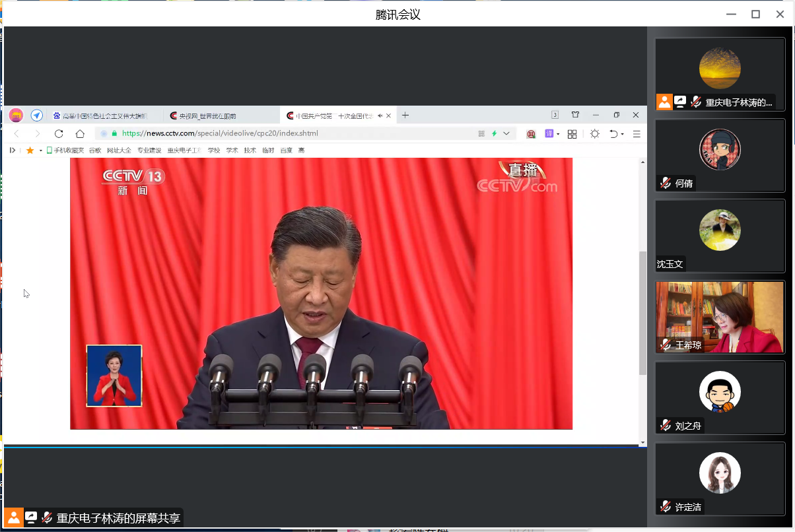Viewport: 795px width, 532px height.
Task: Click the translate 译 extension icon
Action: point(548,134)
